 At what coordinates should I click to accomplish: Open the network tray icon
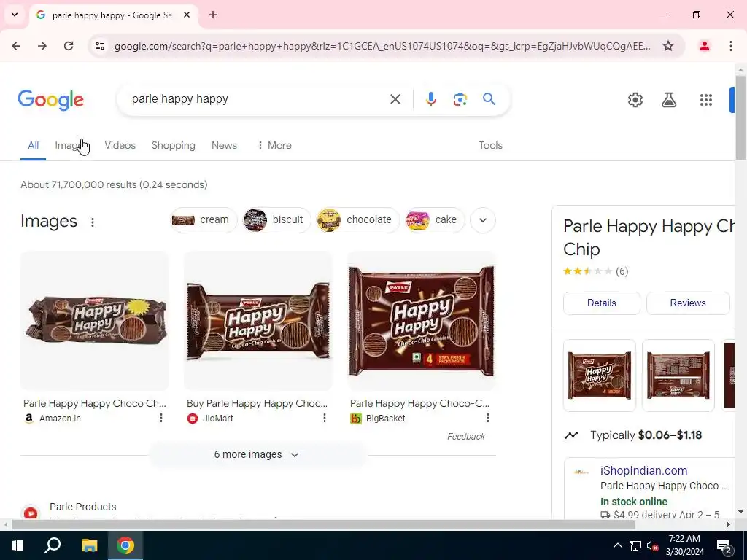click(x=635, y=545)
